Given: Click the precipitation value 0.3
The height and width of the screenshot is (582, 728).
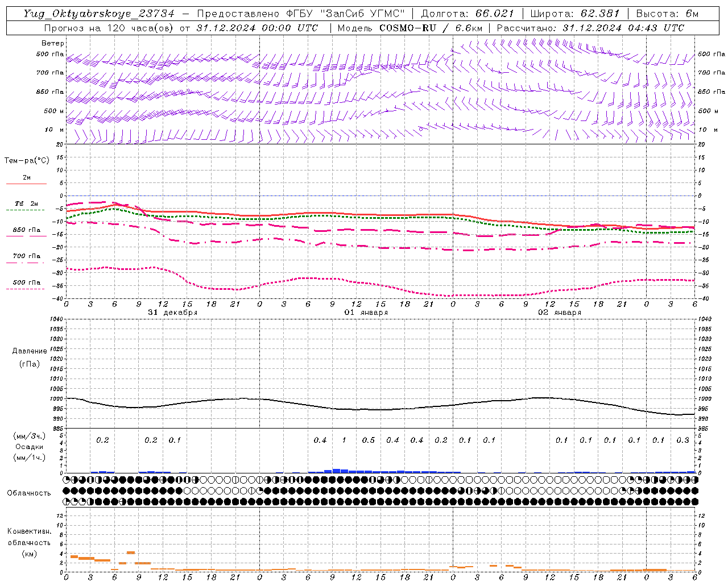Looking at the screenshot, I should click(682, 440).
